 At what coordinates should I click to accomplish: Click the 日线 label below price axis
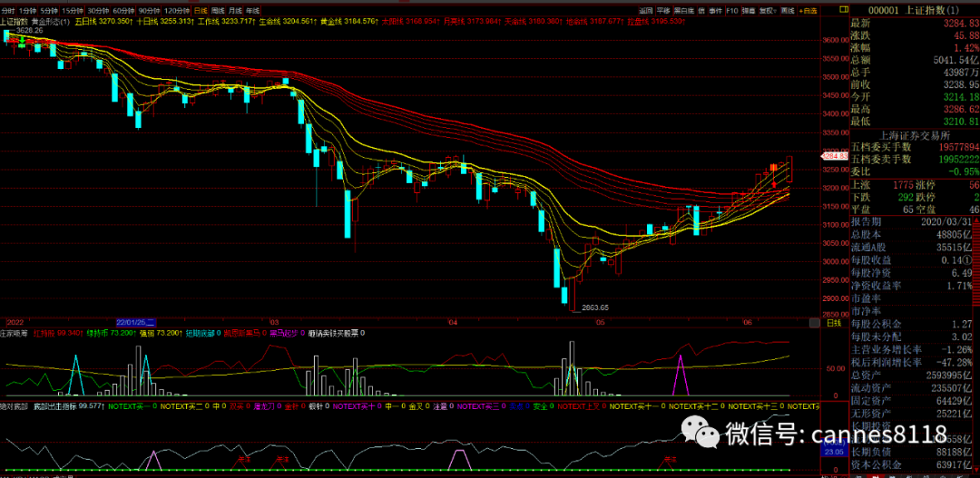[x=833, y=323]
